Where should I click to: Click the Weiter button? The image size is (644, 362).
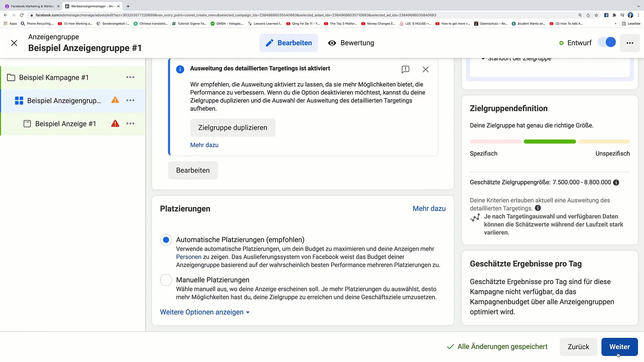(x=620, y=347)
